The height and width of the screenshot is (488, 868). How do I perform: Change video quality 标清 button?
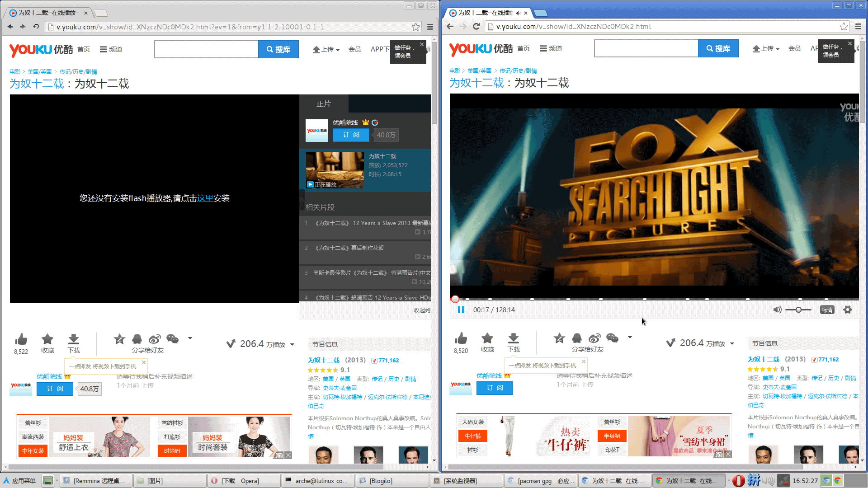point(827,310)
